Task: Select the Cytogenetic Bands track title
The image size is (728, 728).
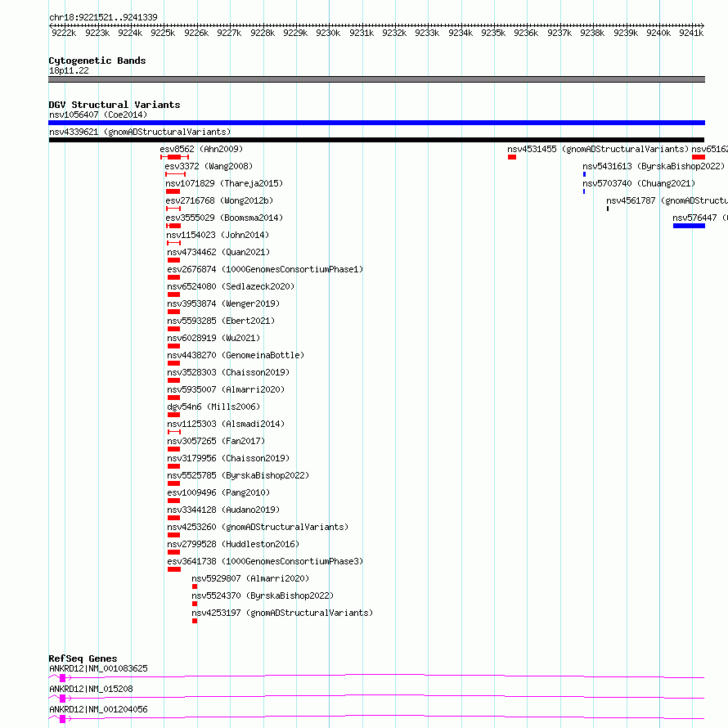Action: pos(97,61)
